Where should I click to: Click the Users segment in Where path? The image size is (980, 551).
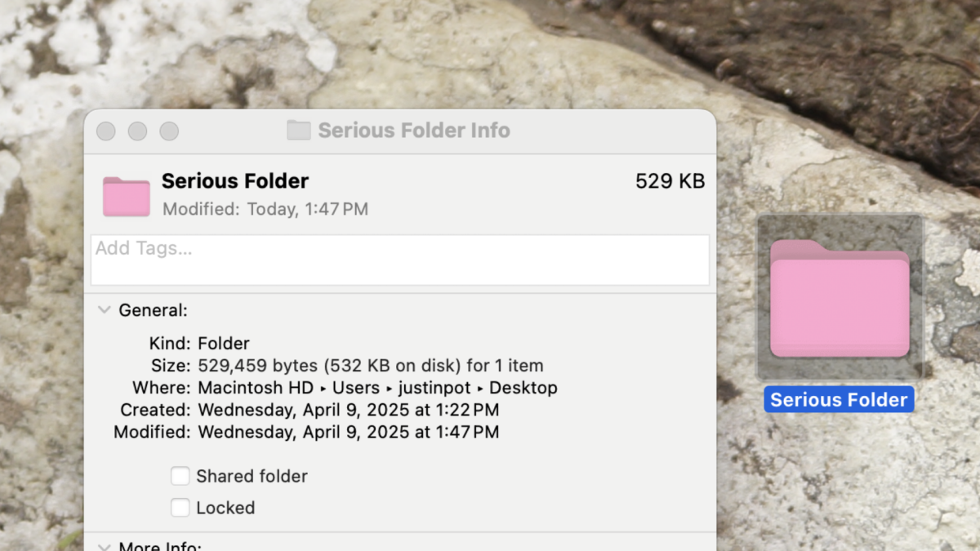356,388
